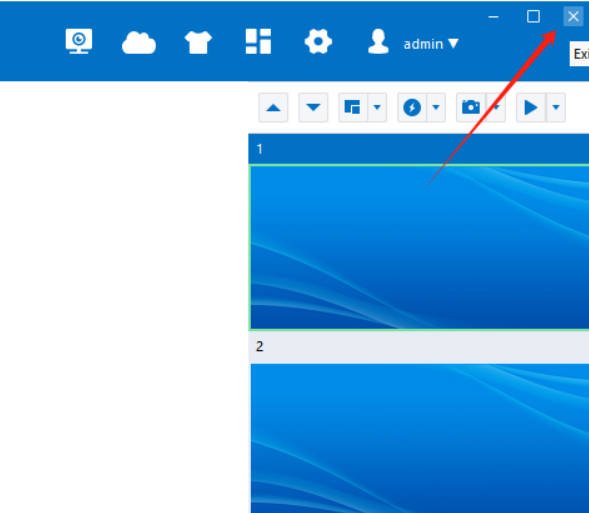The height and width of the screenshot is (513, 589).
Task: Expand the lightning bolt dropdown arrow
Action: click(x=436, y=108)
